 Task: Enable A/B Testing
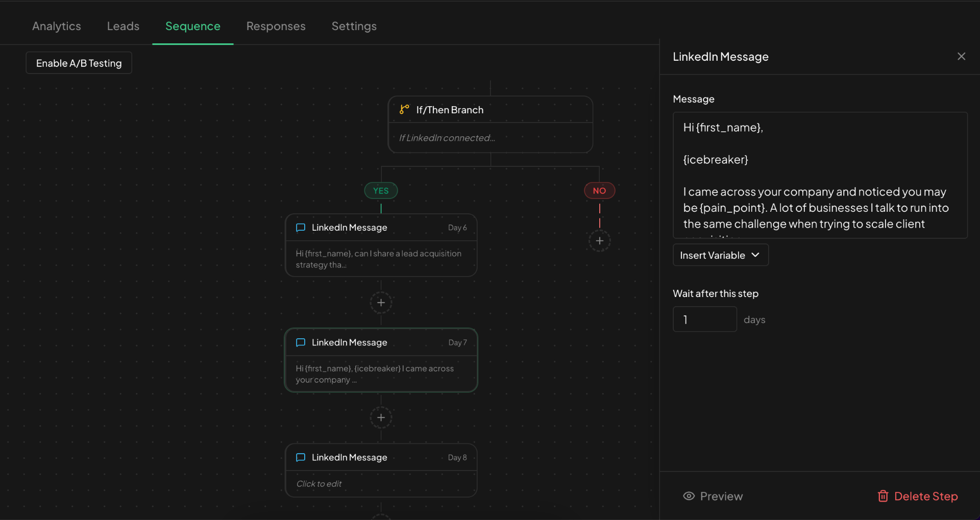tap(79, 63)
